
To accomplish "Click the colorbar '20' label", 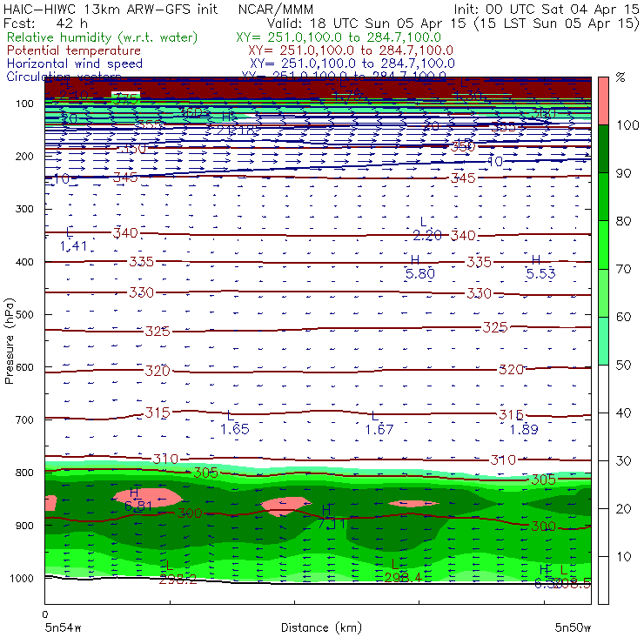I will (623, 509).
